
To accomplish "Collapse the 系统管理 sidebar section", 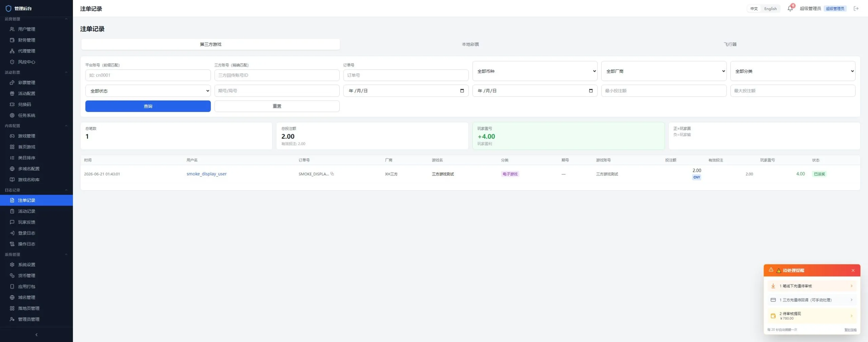I will pos(36,254).
